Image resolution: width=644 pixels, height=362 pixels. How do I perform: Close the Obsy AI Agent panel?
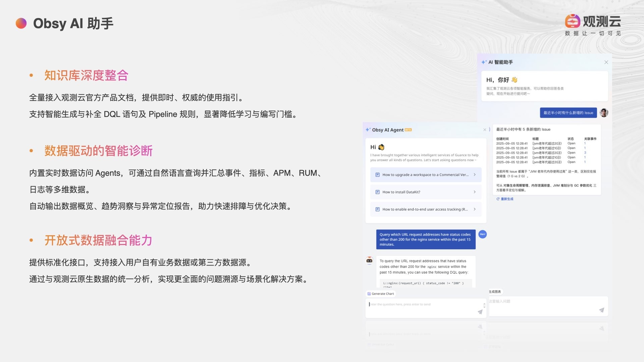click(485, 130)
